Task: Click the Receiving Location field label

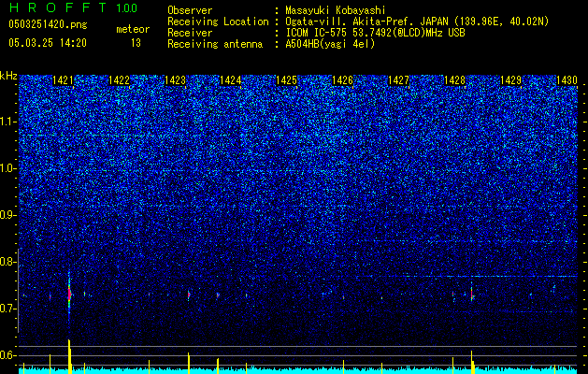Action: tap(218, 22)
